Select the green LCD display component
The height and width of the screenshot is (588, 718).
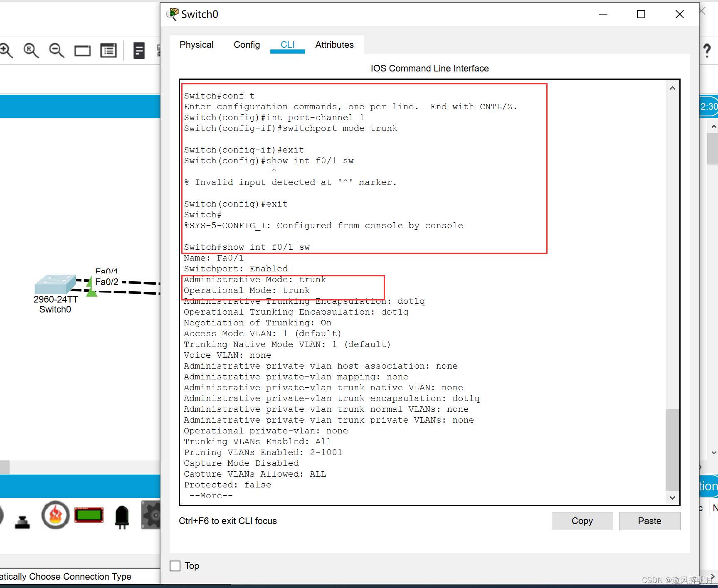coord(89,515)
